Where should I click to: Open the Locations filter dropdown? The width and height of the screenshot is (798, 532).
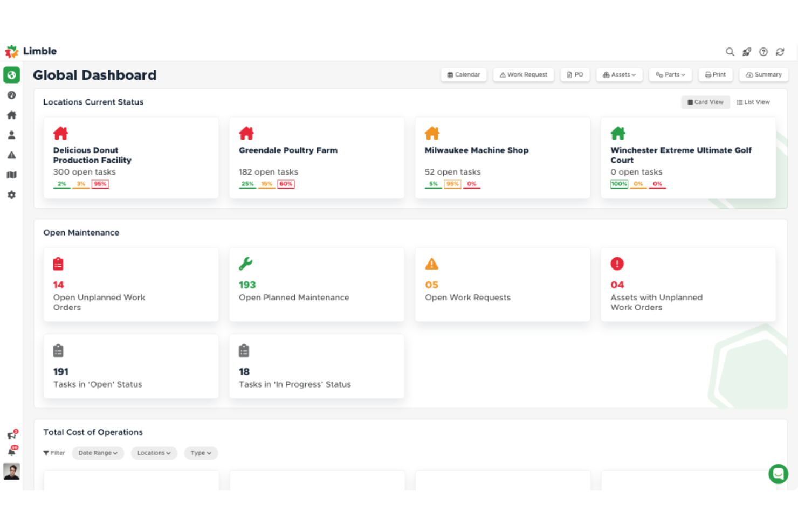point(154,453)
